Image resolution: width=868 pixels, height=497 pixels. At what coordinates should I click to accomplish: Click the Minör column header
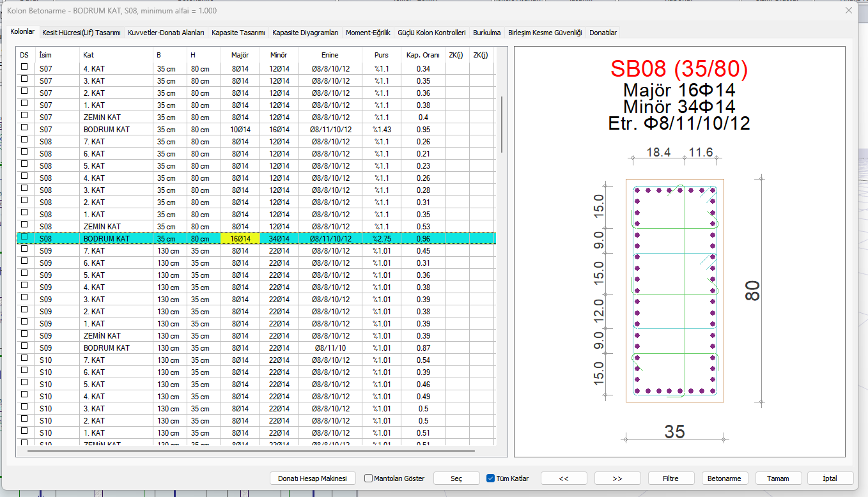coord(279,55)
